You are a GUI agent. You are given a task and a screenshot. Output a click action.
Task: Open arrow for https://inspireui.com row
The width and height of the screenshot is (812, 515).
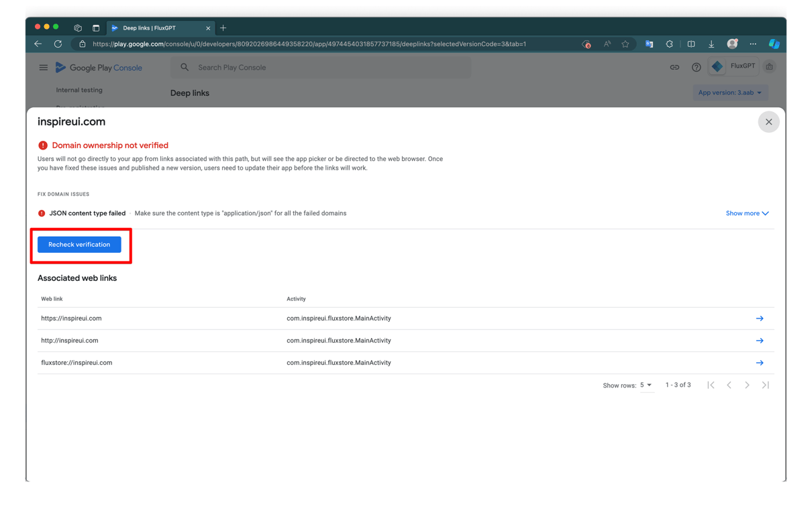[760, 319]
